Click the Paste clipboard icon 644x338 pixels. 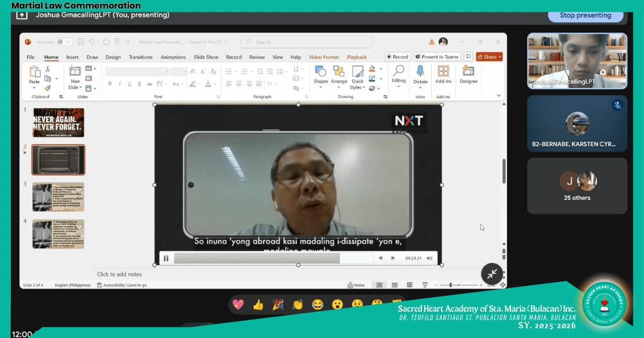click(34, 73)
